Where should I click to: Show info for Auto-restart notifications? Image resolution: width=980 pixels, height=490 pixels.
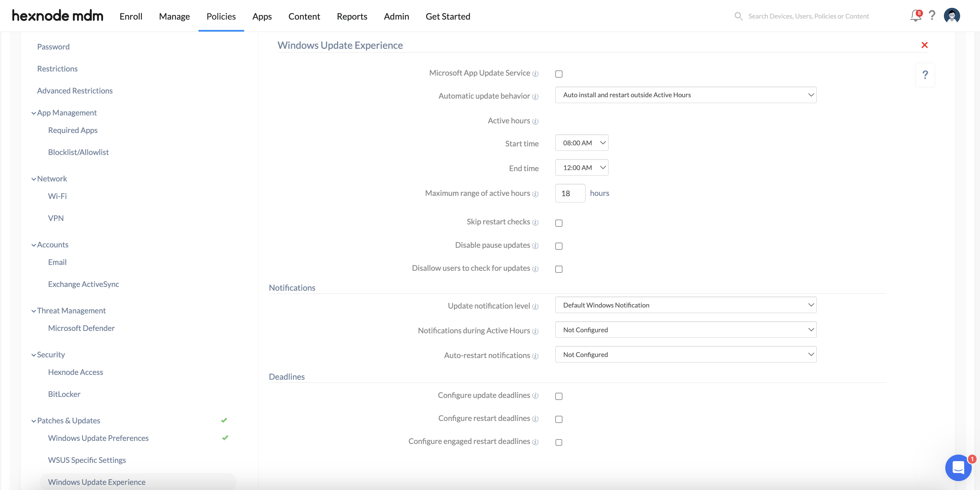535,356
